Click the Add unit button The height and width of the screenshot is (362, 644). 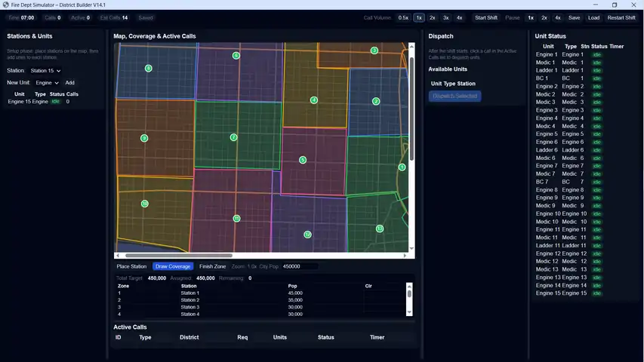click(69, 82)
